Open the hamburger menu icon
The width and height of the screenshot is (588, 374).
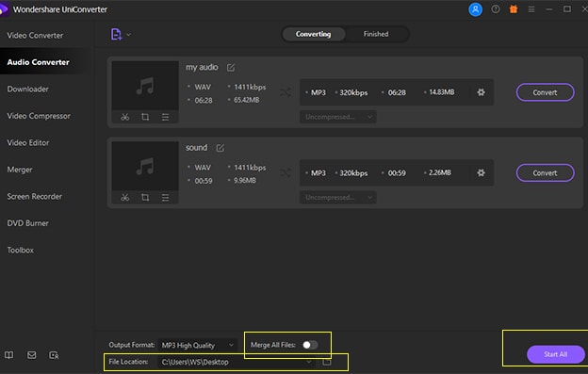coord(531,9)
